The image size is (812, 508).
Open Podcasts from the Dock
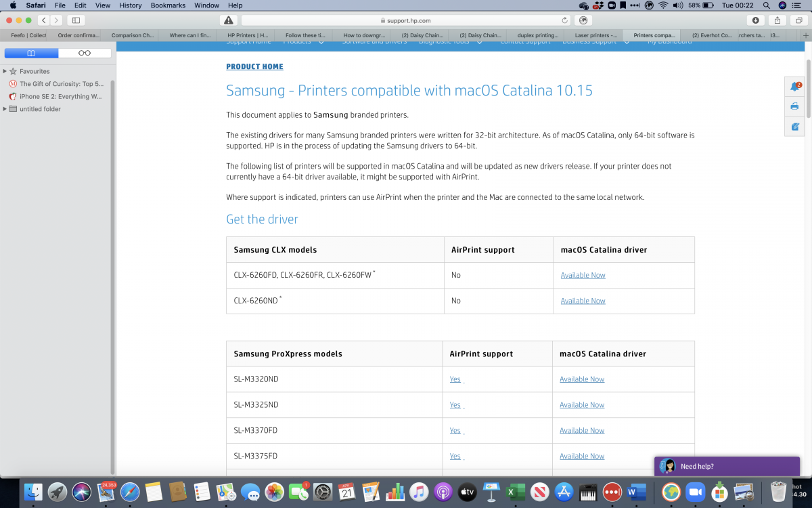(443, 492)
